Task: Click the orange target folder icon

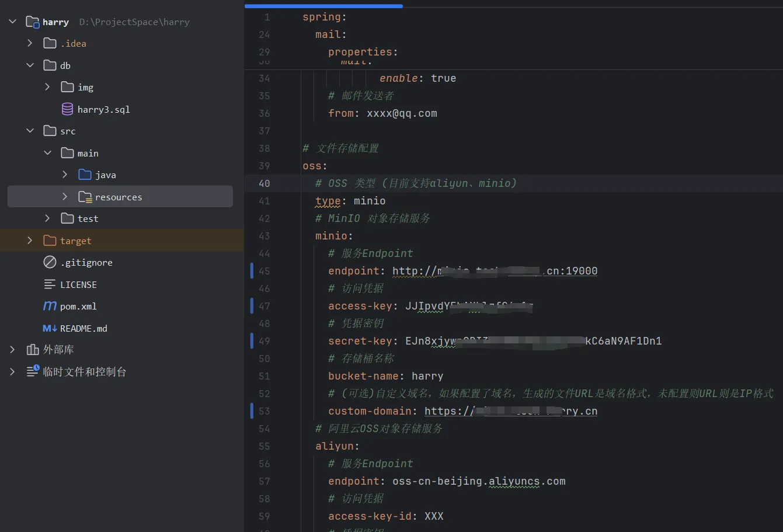Action: [x=50, y=241]
